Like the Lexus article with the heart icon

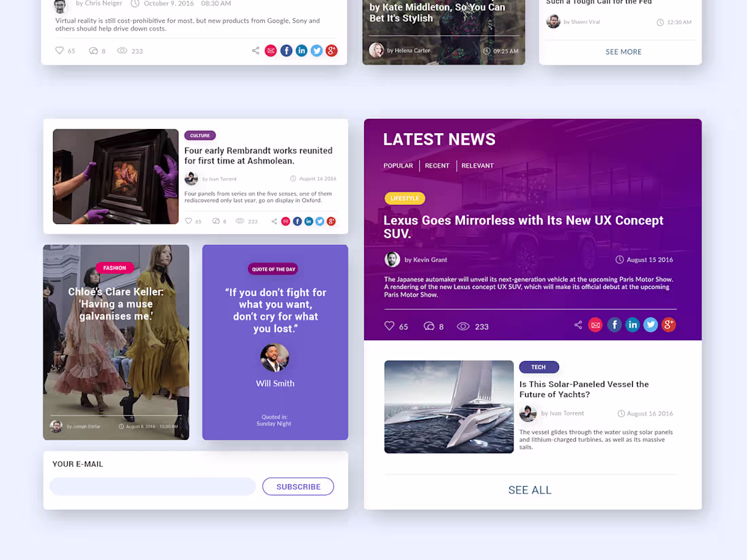[x=388, y=326]
